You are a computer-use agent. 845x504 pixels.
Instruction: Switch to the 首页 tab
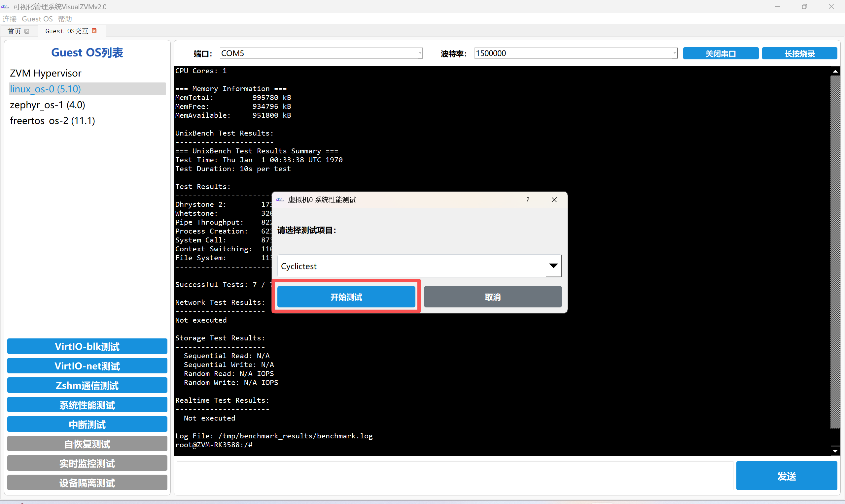click(x=14, y=31)
